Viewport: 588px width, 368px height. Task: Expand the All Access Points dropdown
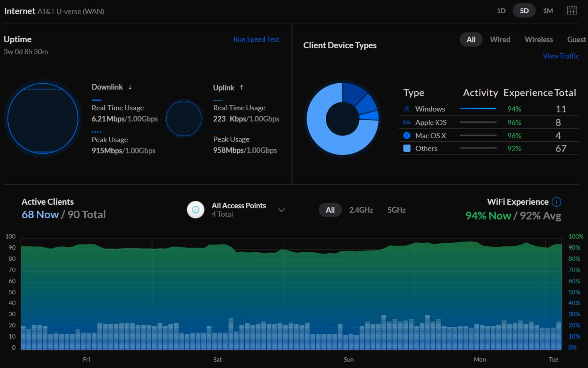[x=281, y=210]
